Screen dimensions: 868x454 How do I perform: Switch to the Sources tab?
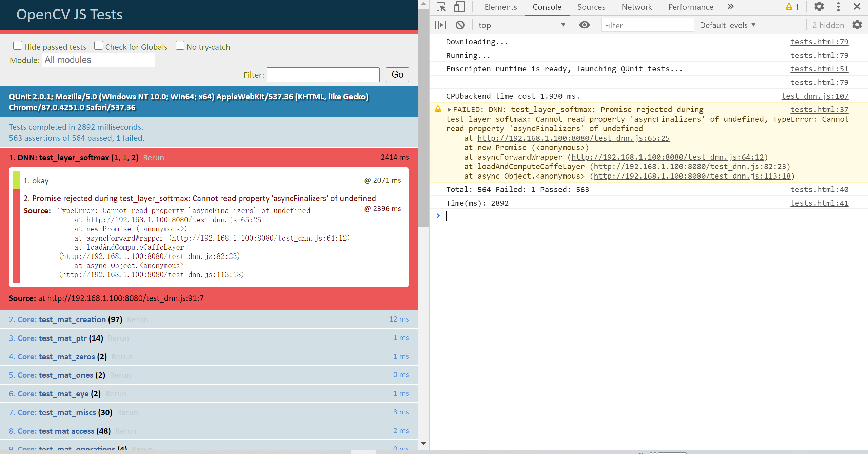(591, 7)
